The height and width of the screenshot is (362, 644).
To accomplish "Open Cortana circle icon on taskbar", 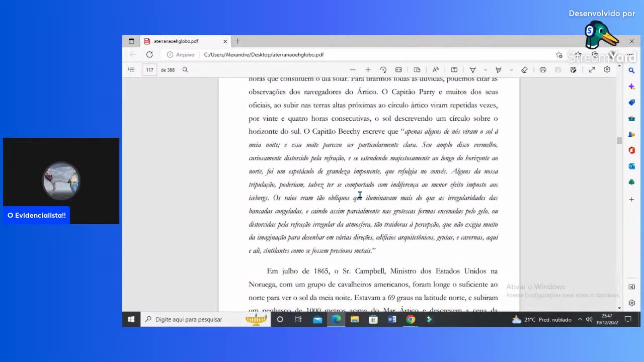I will pos(280,319).
